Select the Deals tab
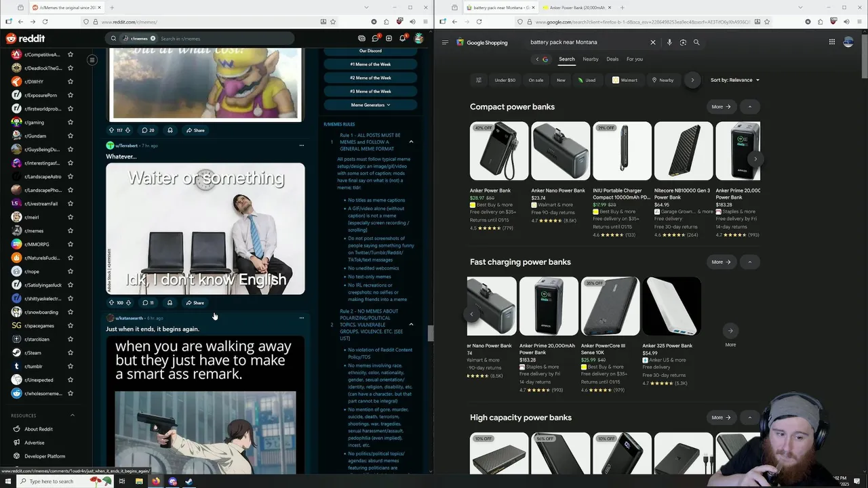This screenshot has width=868, height=488. click(x=612, y=59)
